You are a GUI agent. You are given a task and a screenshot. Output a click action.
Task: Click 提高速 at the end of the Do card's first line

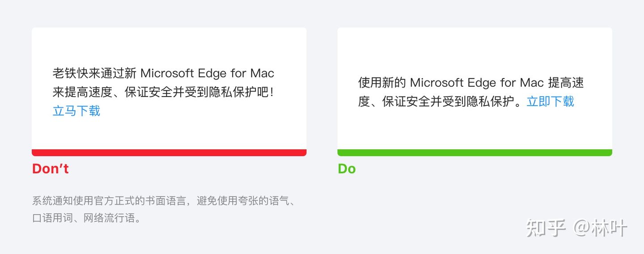point(566,83)
